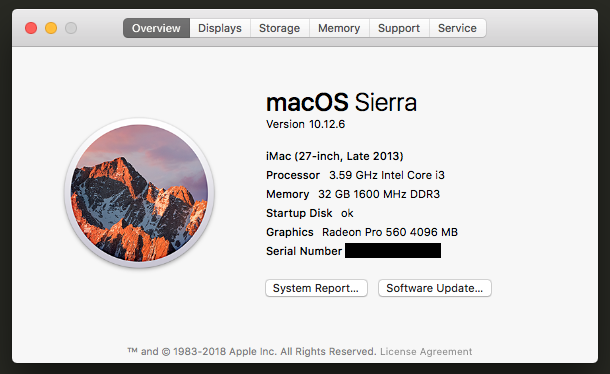Select the Memory tab
The width and height of the screenshot is (610, 374).
(339, 28)
